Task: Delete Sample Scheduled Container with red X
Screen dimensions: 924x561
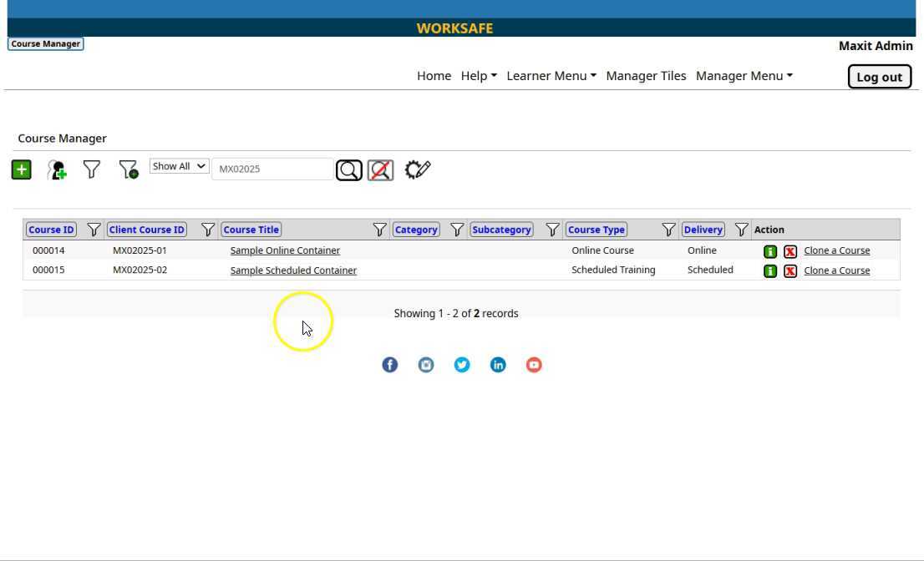Action: pyautogui.click(x=789, y=271)
